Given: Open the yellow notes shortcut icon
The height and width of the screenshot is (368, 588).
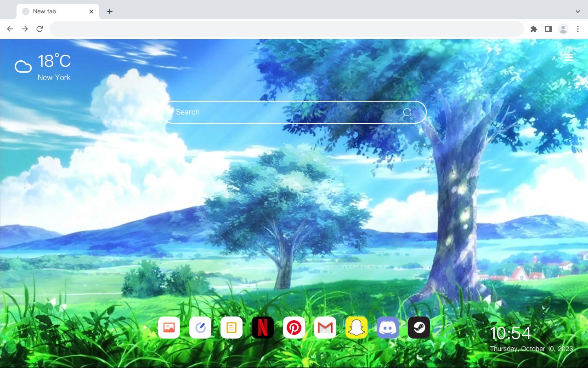Looking at the screenshot, I should (232, 328).
